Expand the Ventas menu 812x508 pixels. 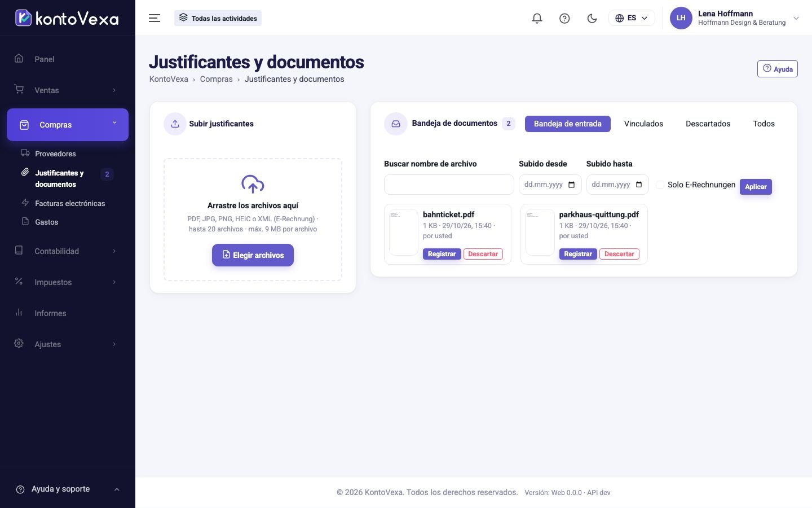(x=68, y=90)
